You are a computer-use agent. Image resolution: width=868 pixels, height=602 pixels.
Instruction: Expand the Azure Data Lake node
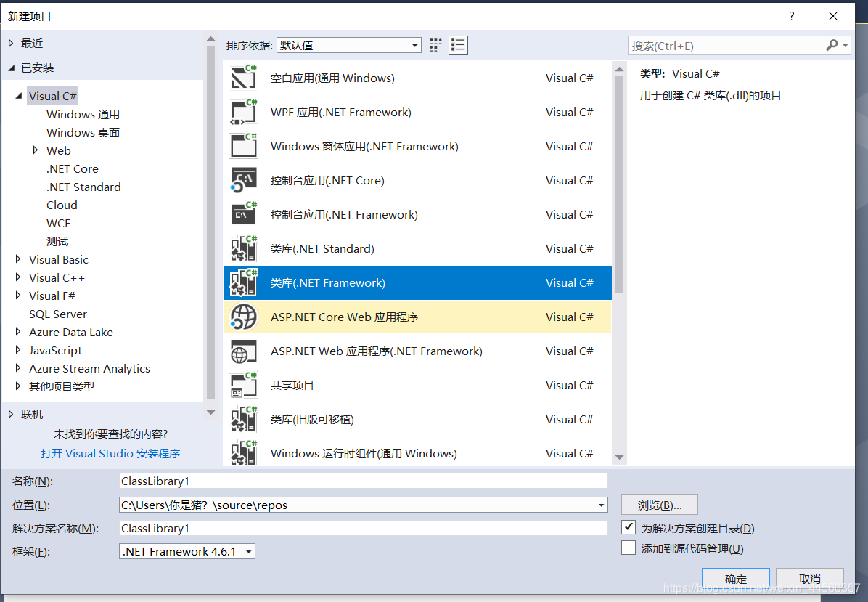(x=17, y=332)
